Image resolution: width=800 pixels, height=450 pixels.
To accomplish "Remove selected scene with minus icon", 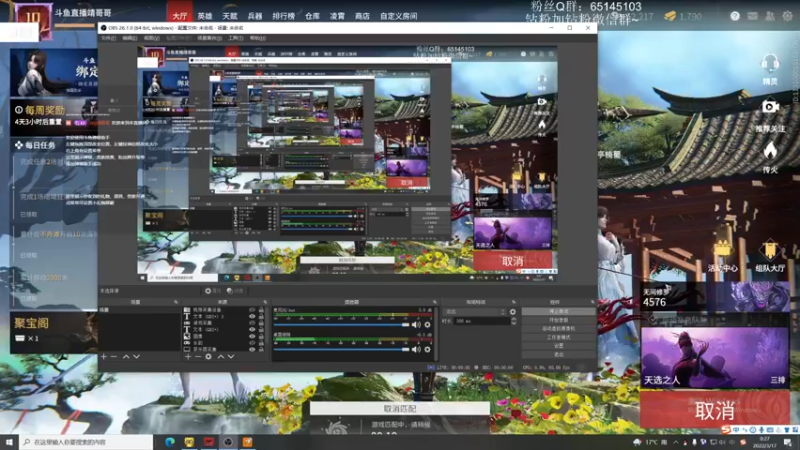I will pos(114,357).
